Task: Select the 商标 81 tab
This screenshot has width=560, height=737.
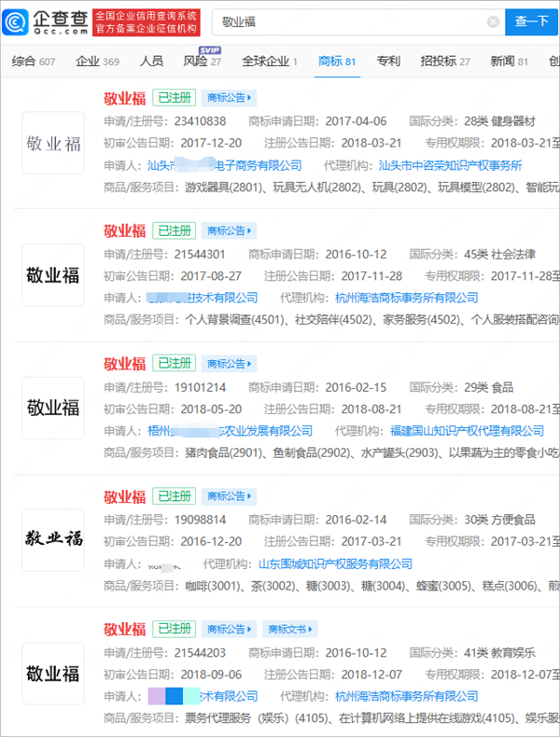Action: [337, 62]
